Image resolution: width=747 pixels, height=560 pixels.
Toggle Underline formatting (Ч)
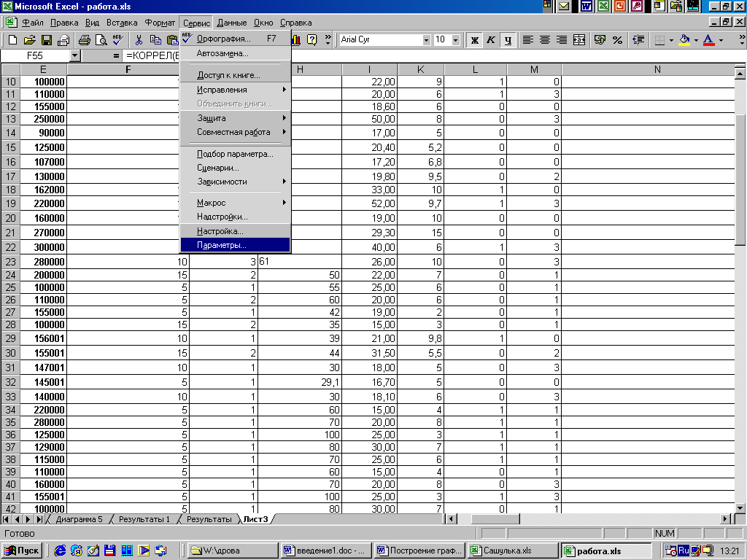(x=508, y=40)
